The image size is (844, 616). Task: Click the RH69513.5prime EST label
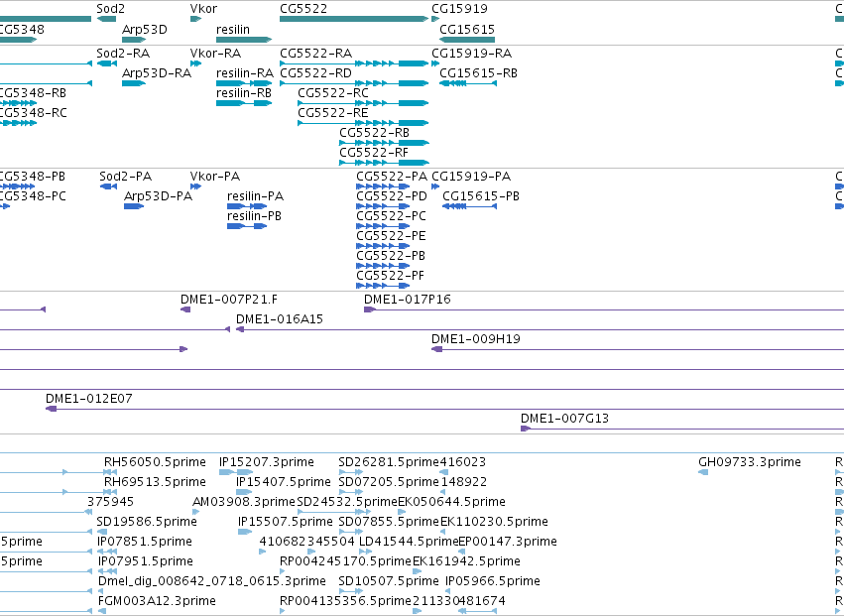coord(155,482)
